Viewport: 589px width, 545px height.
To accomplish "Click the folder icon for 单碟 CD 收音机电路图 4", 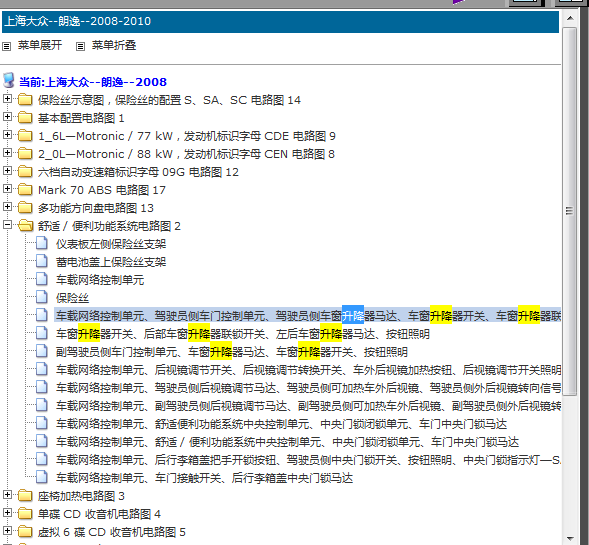I will click(25, 513).
